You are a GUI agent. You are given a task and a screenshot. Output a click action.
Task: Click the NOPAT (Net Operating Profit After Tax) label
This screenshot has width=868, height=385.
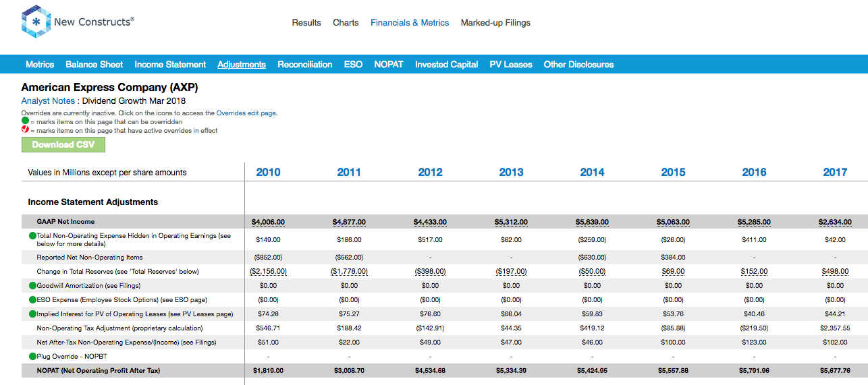click(99, 371)
